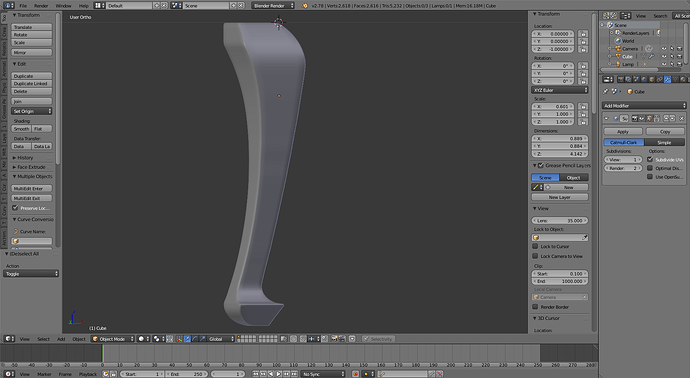This screenshot has height=378, width=690.
Task: Open the Help menu
Action: (x=84, y=6)
